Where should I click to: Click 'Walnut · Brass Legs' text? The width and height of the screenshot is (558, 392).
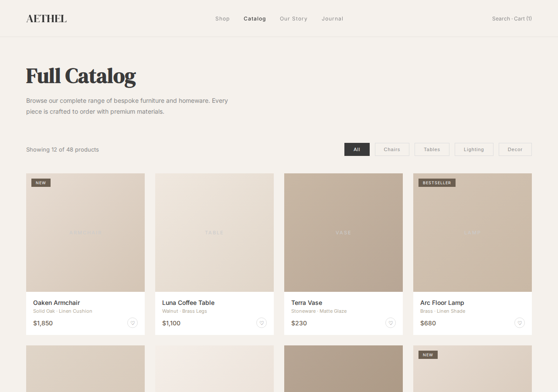[x=184, y=311]
